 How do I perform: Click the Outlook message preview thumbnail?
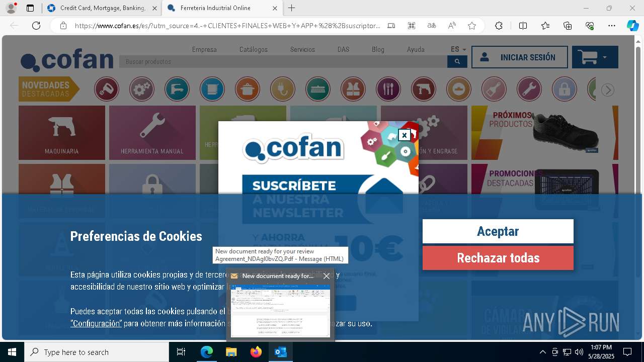pyautogui.click(x=280, y=311)
